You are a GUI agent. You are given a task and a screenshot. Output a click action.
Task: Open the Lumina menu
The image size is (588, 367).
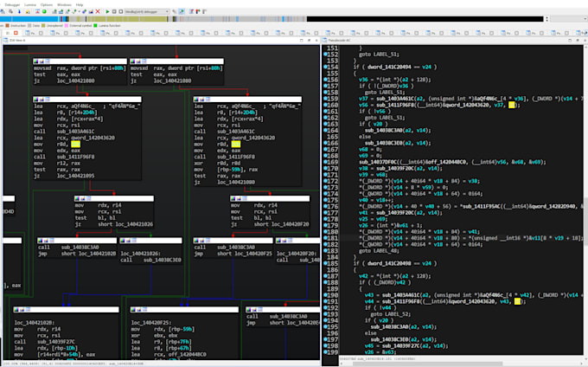[30, 5]
